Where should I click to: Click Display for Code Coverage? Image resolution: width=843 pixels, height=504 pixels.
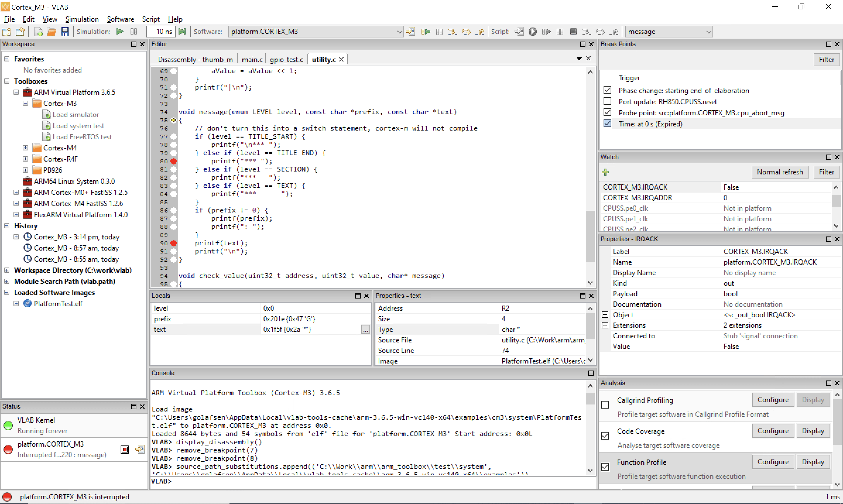click(x=813, y=431)
